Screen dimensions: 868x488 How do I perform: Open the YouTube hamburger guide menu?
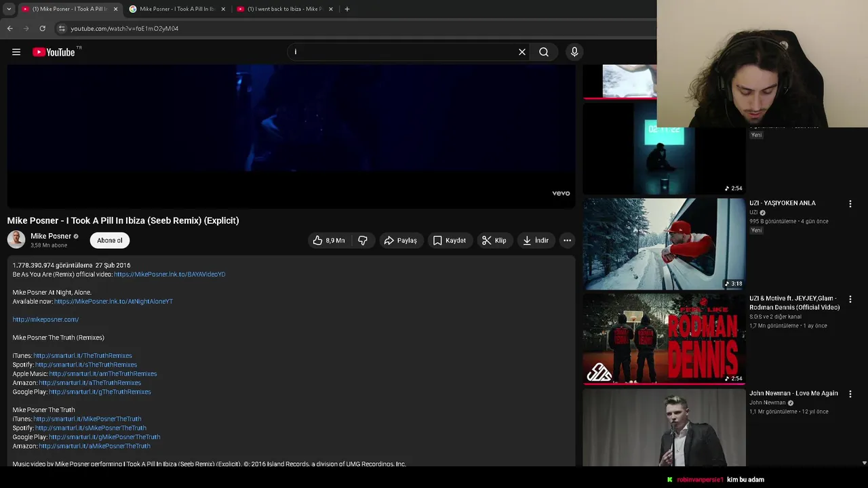(x=16, y=52)
